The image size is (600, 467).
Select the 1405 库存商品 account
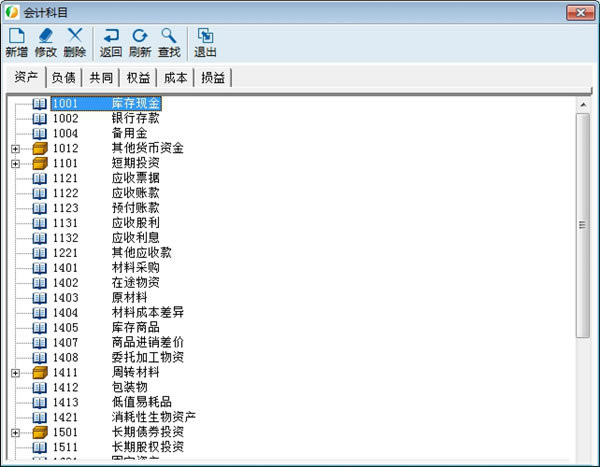[x=134, y=327]
